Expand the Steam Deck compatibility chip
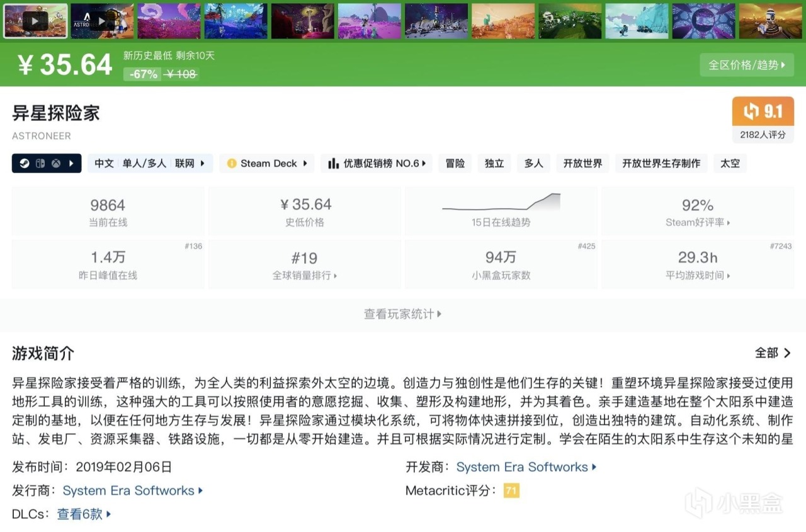 [x=267, y=164]
